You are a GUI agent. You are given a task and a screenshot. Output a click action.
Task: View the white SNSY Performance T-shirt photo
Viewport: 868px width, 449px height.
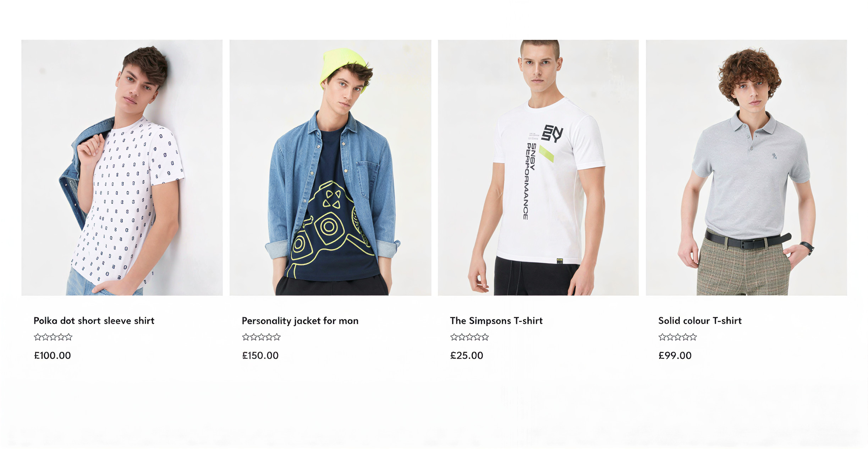point(538,168)
